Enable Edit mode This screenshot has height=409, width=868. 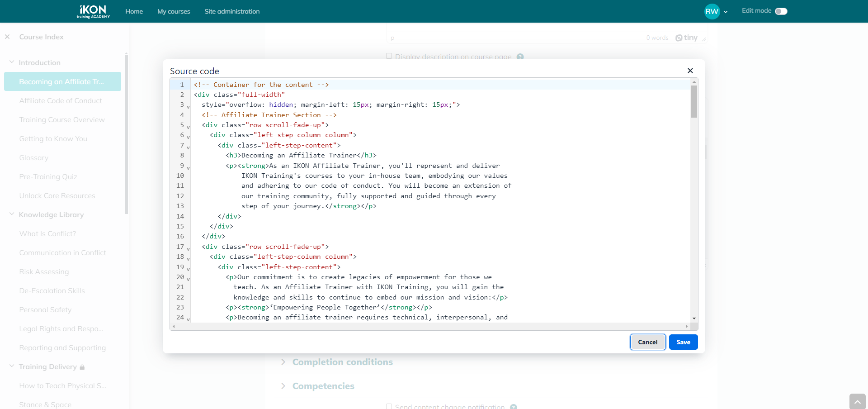click(780, 11)
